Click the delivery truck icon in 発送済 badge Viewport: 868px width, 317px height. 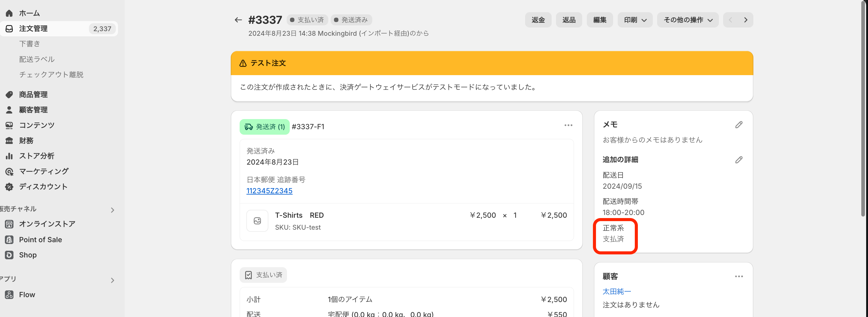248,127
